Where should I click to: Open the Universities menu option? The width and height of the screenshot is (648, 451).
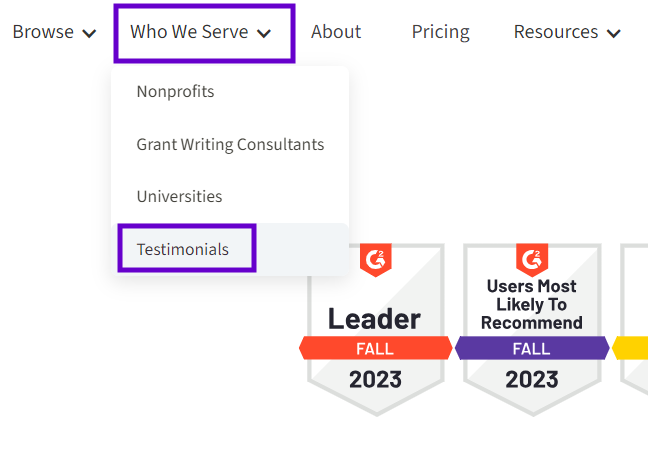click(180, 196)
